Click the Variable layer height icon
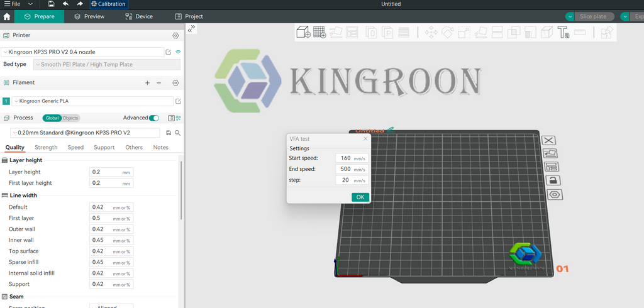644x308 pixels. click(x=404, y=33)
